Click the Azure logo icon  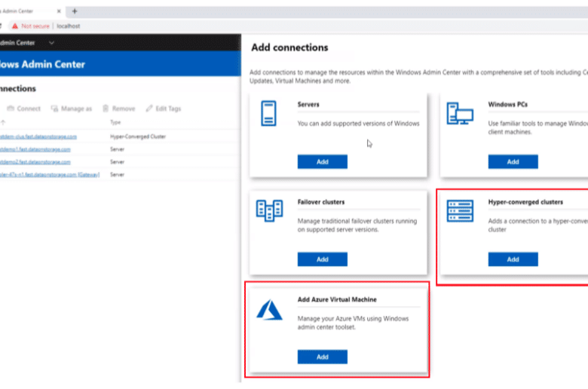269,310
